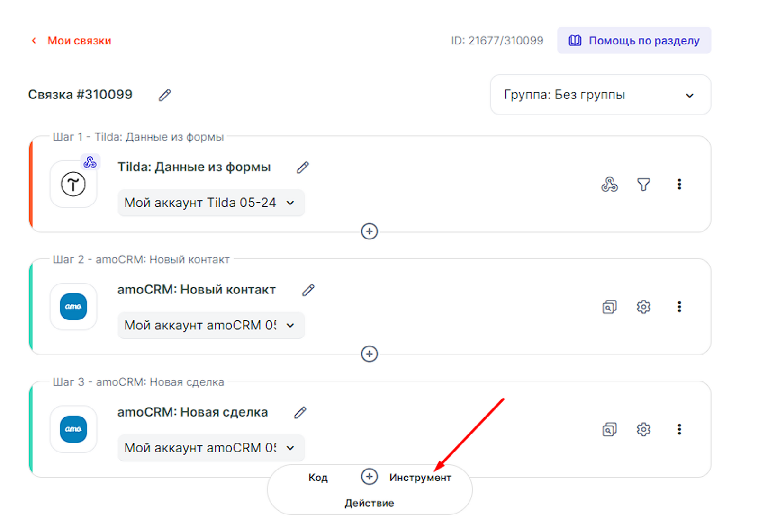
Task: Click the pencil icon next to Связка #310099
Action: (164, 95)
